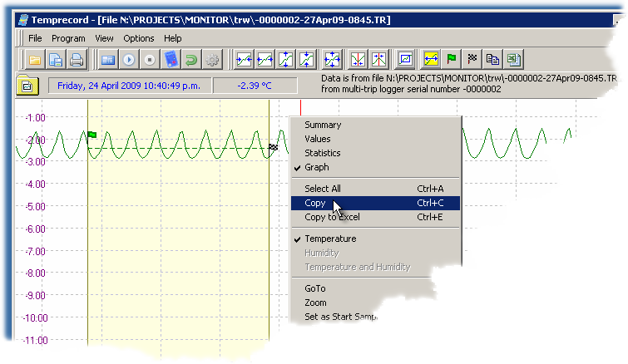628x364 pixels.
Task: Click the checkered end flag marker on graph
Action: pyautogui.click(x=273, y=147)
